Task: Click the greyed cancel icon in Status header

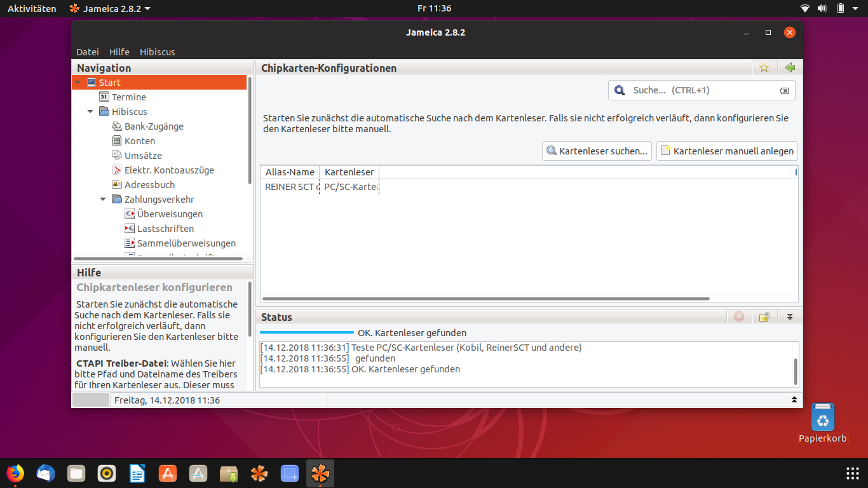Action: pyautogui.click(x=738, y=316)
